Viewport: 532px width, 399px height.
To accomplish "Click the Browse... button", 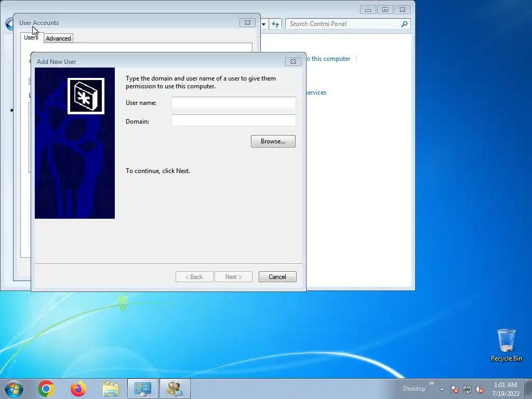I will (273, 141).
